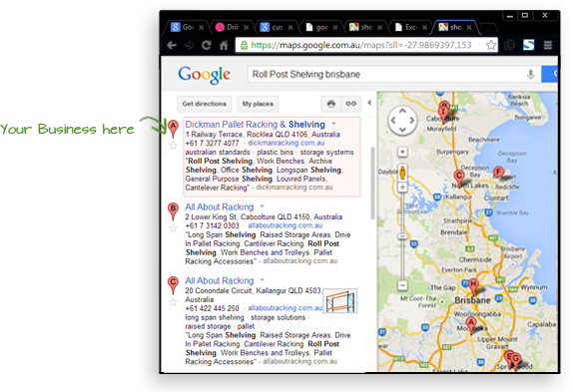Switch to the Drib browser tab
The image size is (573, 392).
point(232,27)
